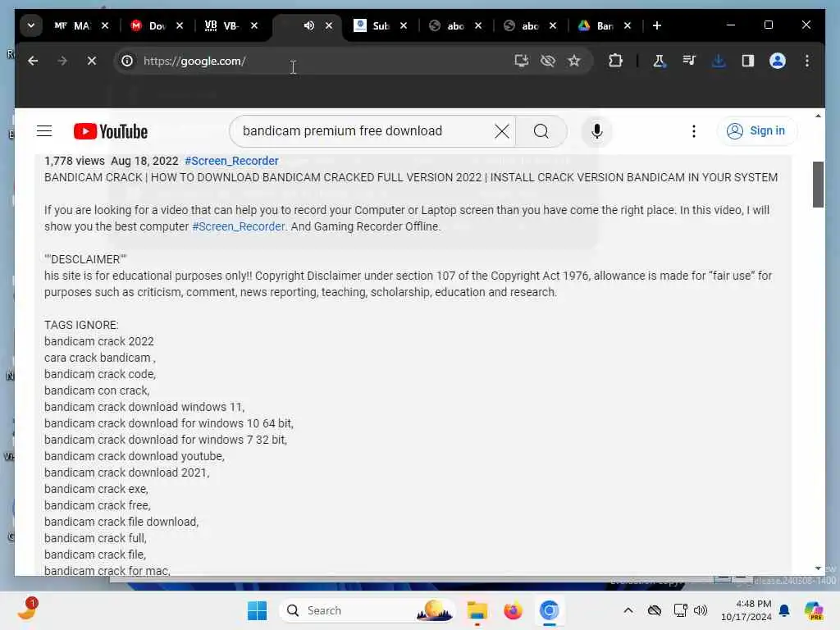Image resolution: width=840 pixels, height=630 pixels.
Task: Open the notification bell
Action: point(783,610)
